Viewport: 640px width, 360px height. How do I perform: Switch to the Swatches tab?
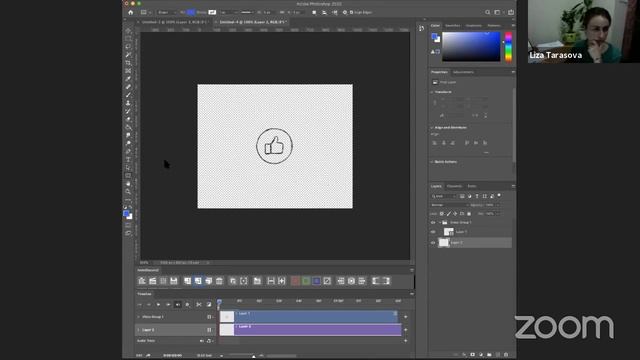click(x=452, y=26)
